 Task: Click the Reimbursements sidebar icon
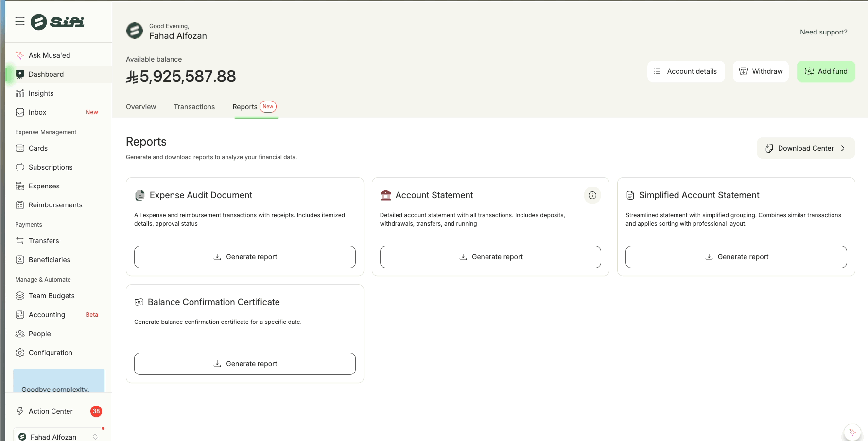(20, 205)
